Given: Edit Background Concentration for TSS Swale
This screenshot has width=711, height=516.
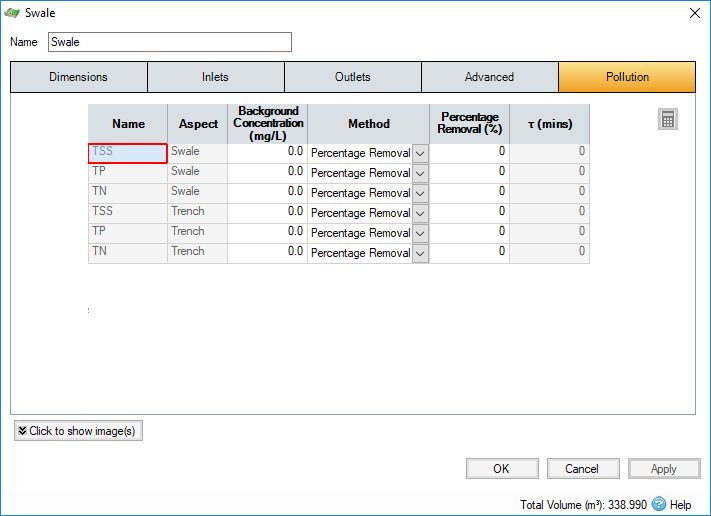Looking at the screenshot, I should coord(267,153).
